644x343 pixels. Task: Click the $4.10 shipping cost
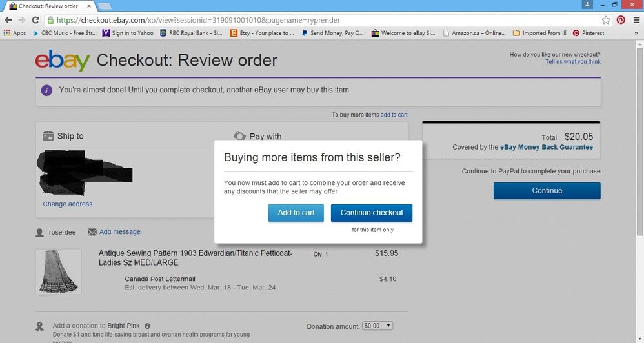(388, 279)
